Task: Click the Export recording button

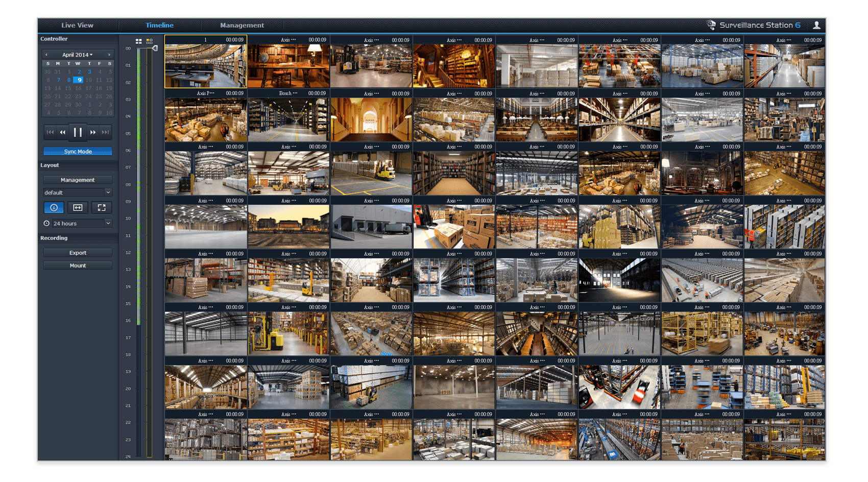Action: [x=78, y=253]
